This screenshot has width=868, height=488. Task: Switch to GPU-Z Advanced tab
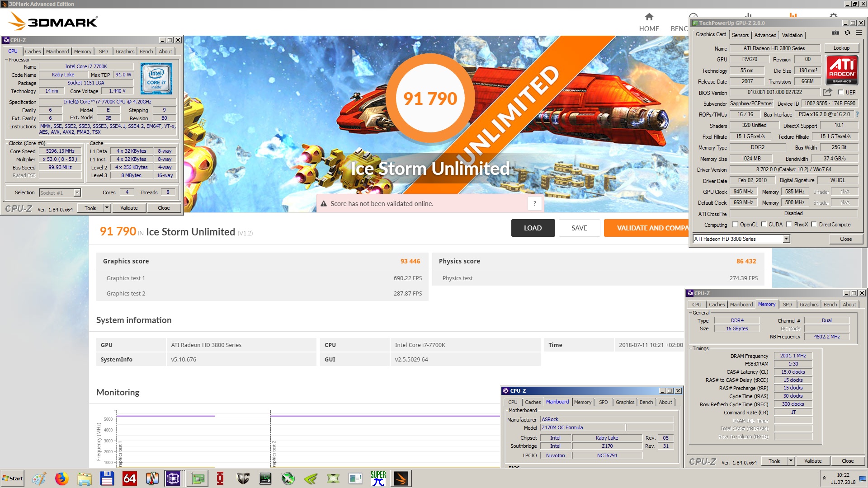click(765, 35)
